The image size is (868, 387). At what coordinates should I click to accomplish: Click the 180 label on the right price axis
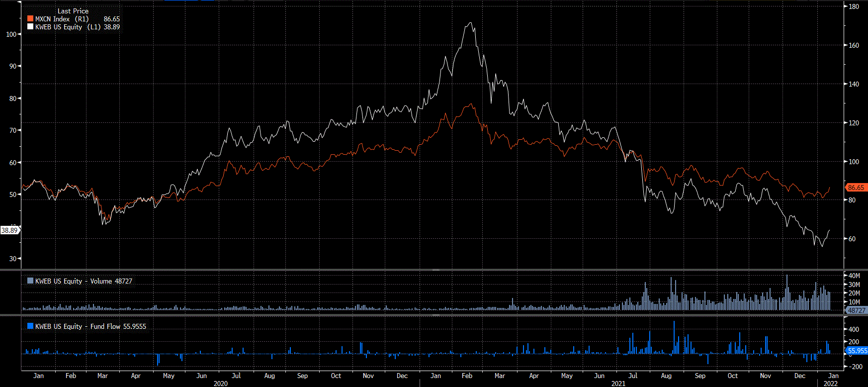point(854,6)
